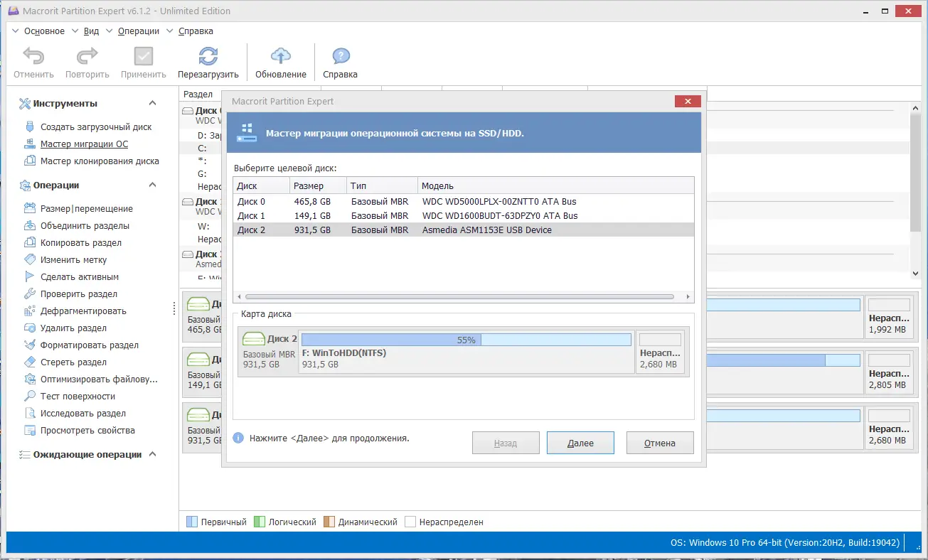This screenshot has width=928, height=560.
Task: Click the Merge partitions icon
Action: (29, 226)
